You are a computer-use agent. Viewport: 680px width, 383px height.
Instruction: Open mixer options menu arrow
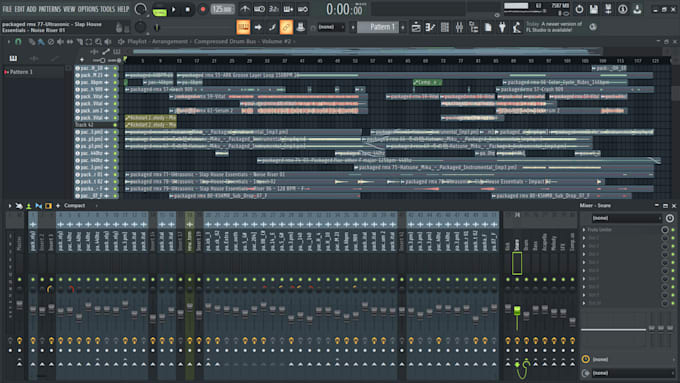tap(10, 206)
